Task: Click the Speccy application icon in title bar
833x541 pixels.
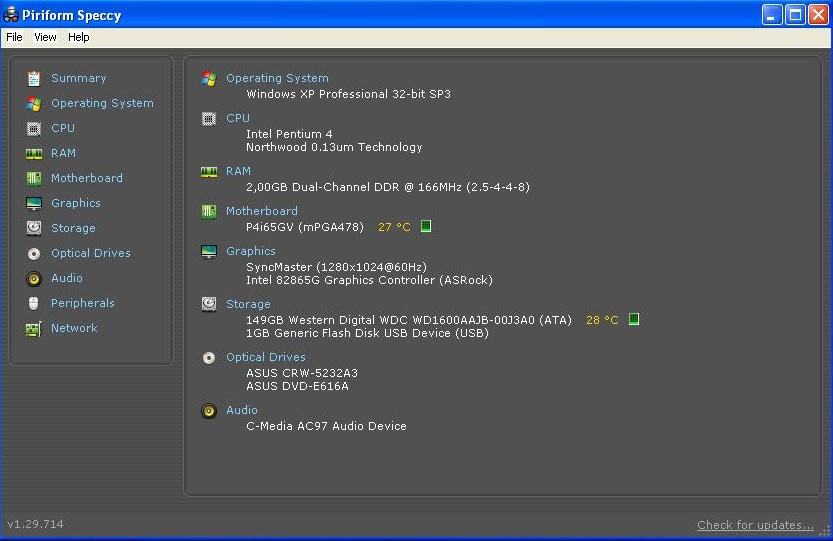Action: pyautogui.click(x=11, y=14)
